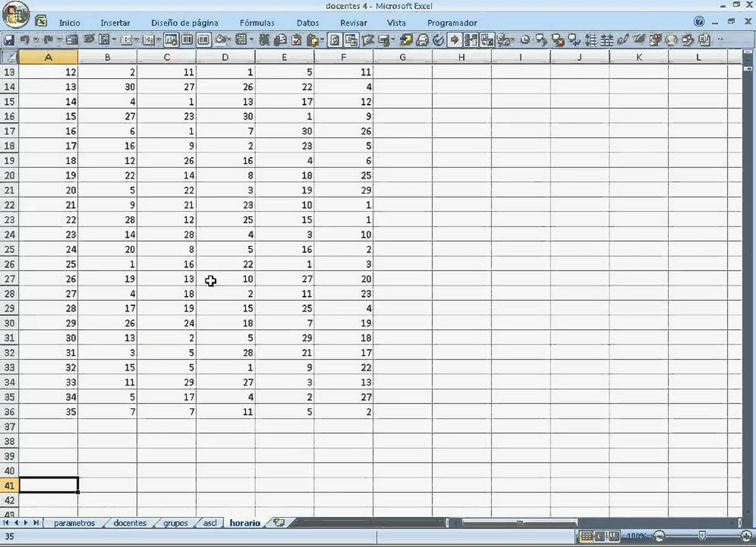
Task: Click the comment icon with the red X
Action: pos(557,40)
